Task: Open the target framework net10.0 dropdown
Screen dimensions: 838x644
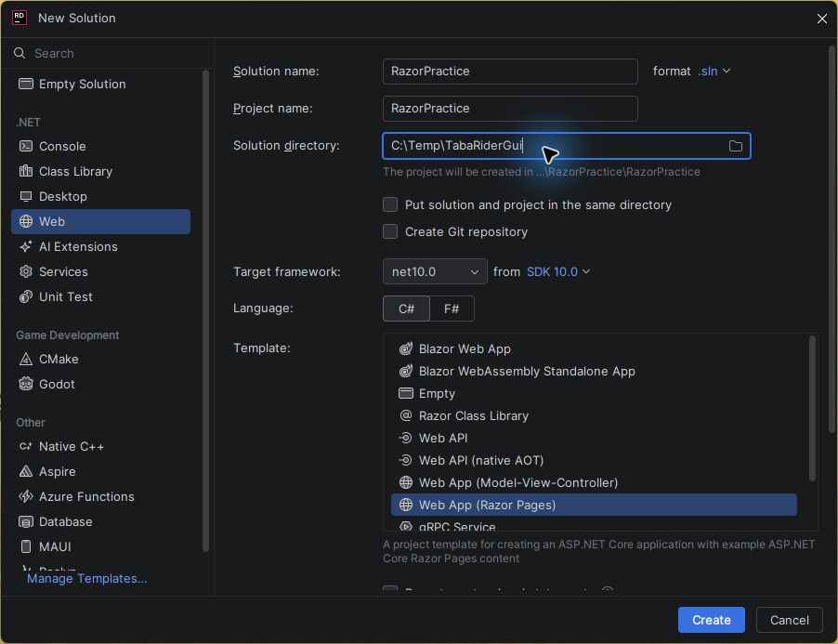Action: [435, 271]
